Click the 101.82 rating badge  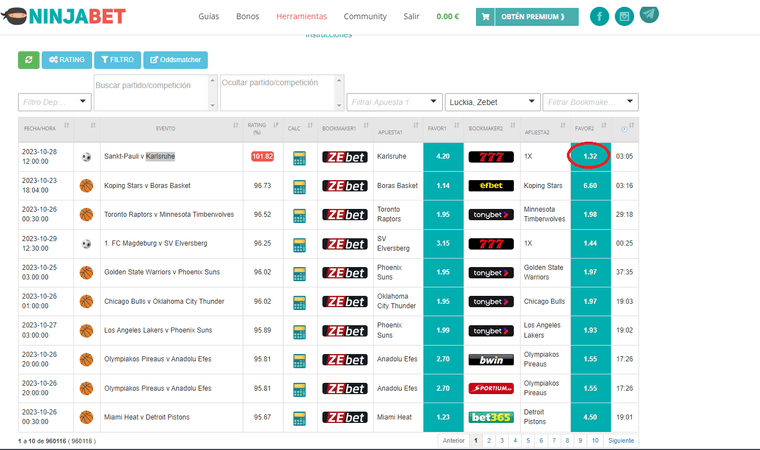pyautogui.click(x=262, y=156)
